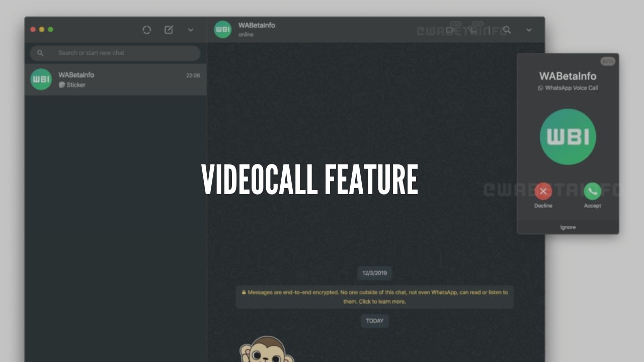Compose a new chat
644x362 pixels.
pos(169,30)
